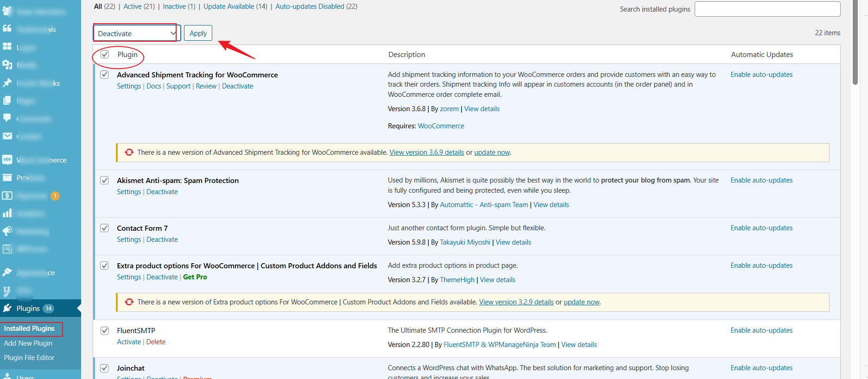Image resolution: width=868 pixels, height=379 pixels.
Task: Open the bulk actions dropdown showing Deactivate
Action: (x=137, y=33)
